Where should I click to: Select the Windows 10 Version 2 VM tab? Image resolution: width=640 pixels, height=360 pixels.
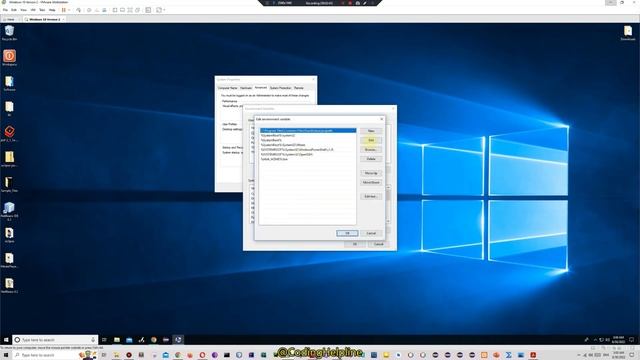click(x=44, y=19)
